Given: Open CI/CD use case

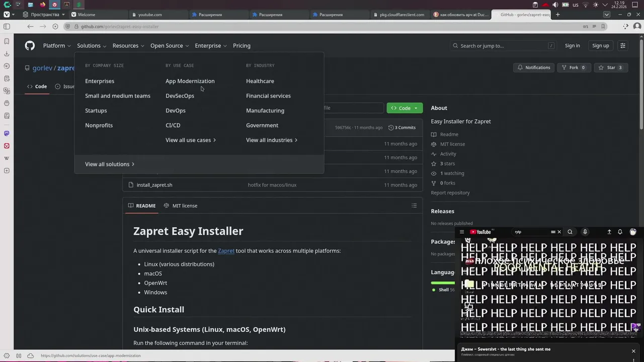Looking at the screenshot, I should [x=173, y=125].
